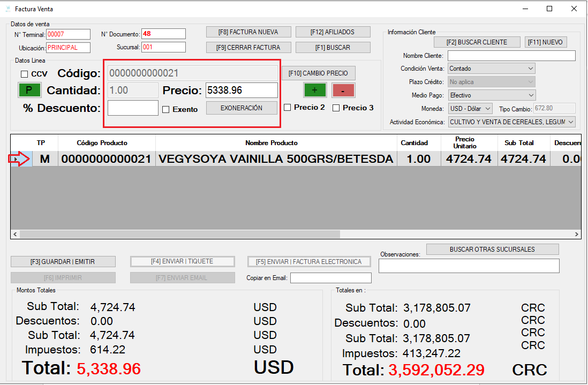Click [F2] BUSCAR CLIENTE button
588x385 pixels.
click(477, 42)
